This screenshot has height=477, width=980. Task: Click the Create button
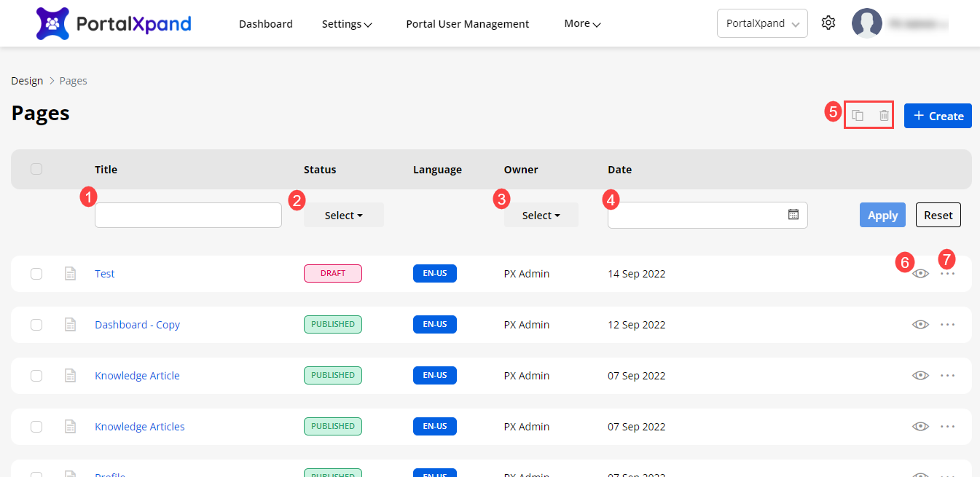click(x=938, y=116)
